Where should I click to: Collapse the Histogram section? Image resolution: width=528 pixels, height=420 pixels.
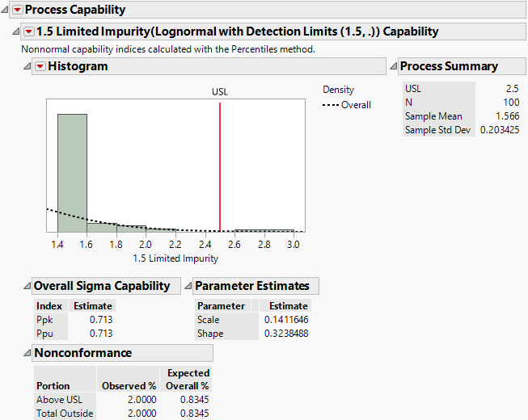(x=27, y=66)
